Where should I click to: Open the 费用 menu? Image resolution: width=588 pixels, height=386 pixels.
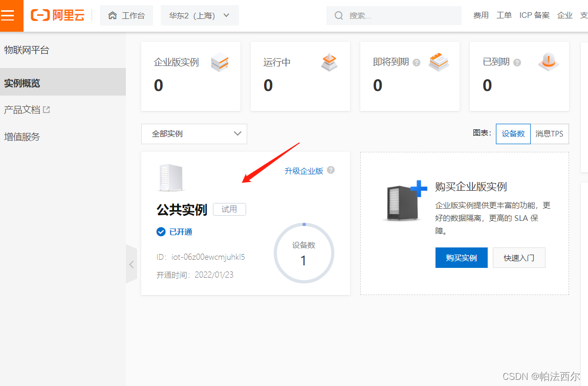481,15
